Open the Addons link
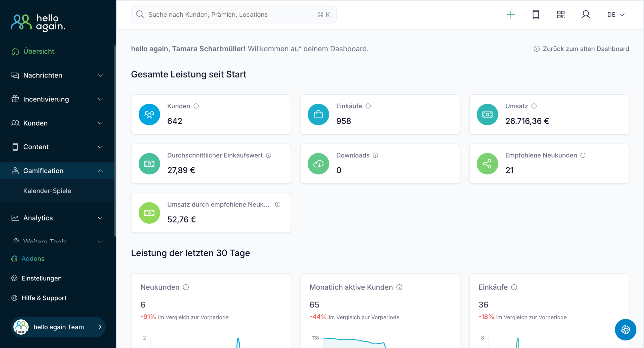 33,259
